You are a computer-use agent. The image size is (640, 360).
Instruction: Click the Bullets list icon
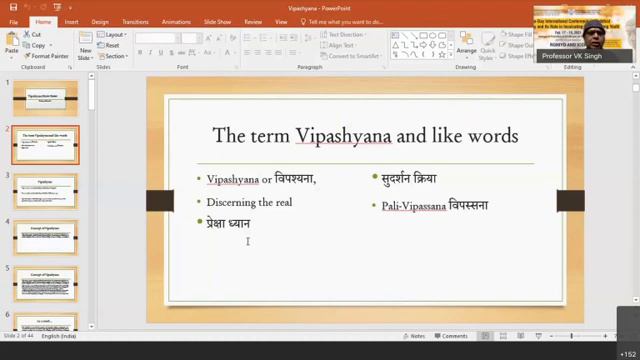pyautogui.click(x=247, y=38)
